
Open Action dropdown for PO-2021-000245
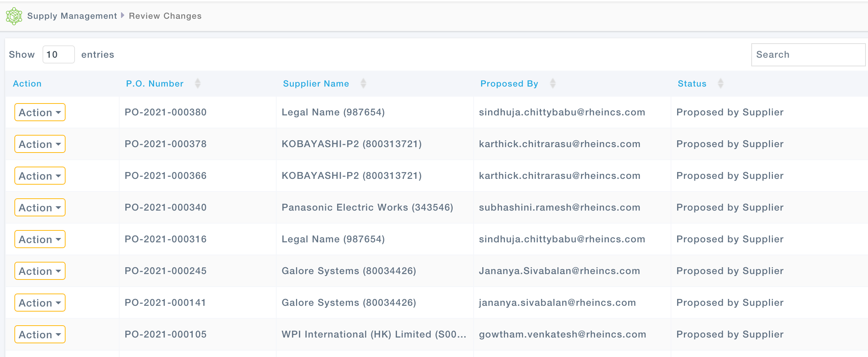click(40, 271)
